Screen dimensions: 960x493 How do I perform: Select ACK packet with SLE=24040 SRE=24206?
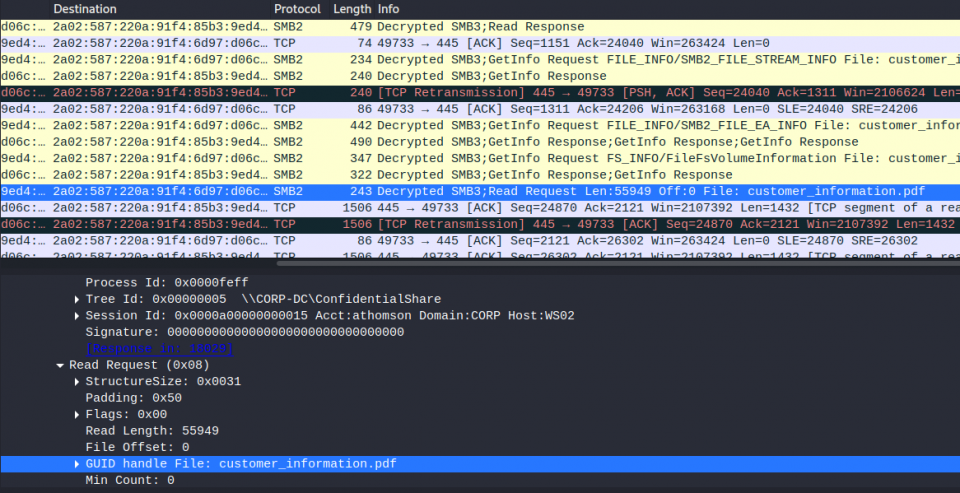click(x=480, y=110)
